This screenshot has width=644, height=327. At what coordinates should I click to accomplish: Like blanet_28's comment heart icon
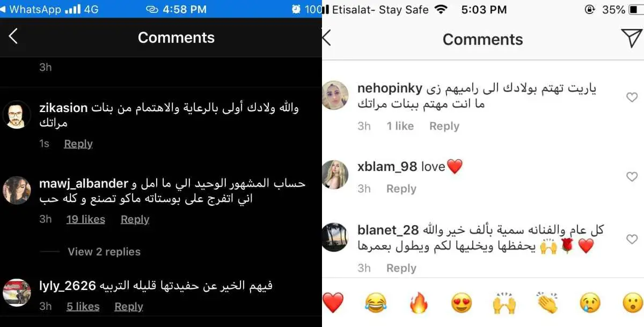coord(632,239)
